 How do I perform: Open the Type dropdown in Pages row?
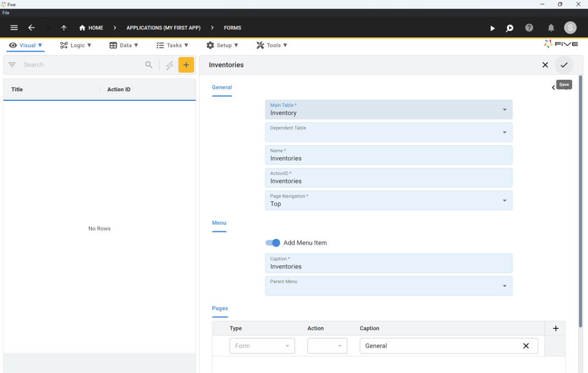click(x=262, y=345)
